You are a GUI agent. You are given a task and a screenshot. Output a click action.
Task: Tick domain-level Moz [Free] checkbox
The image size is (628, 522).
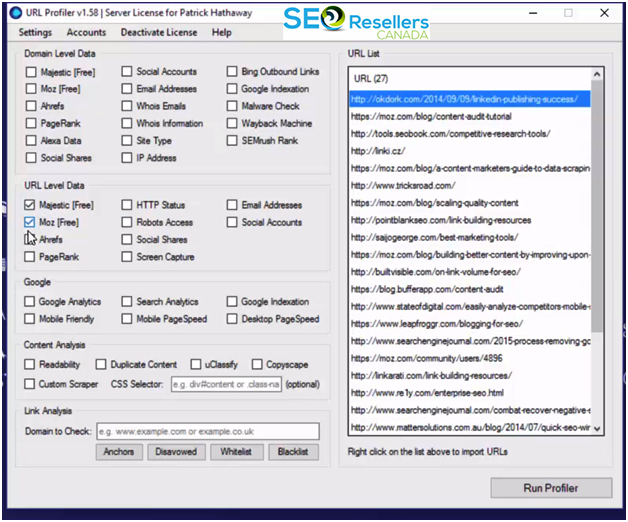[31, 89]
